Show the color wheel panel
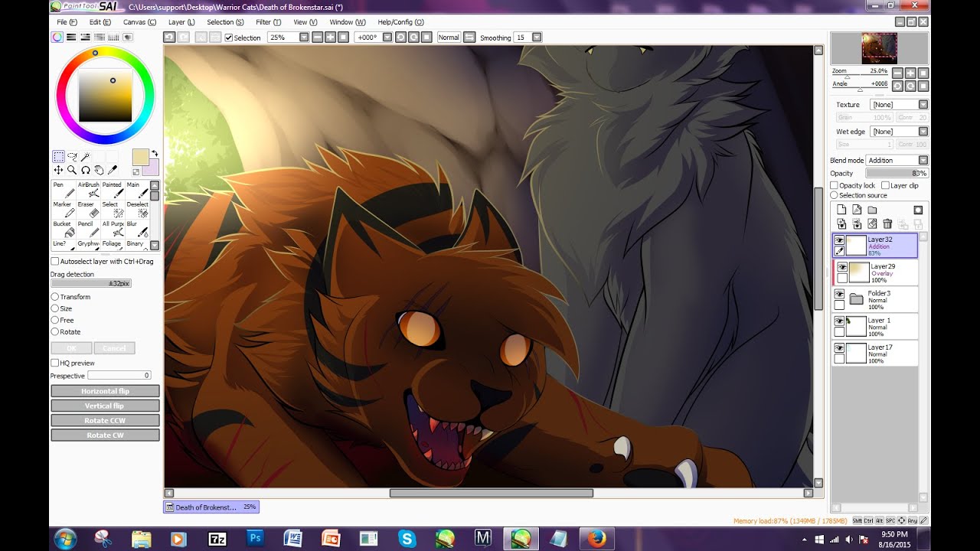980x551 pixels. 57,37
